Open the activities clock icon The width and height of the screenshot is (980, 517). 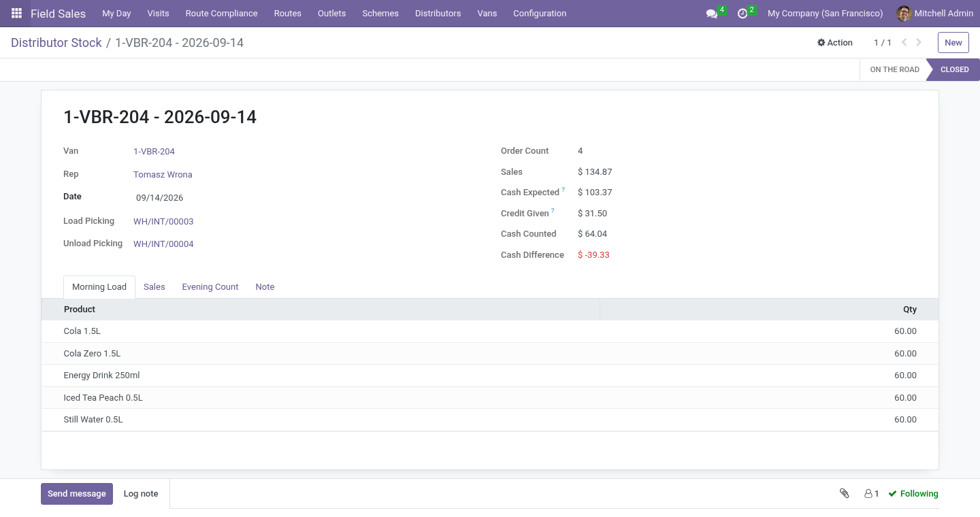tap(742, 14)
